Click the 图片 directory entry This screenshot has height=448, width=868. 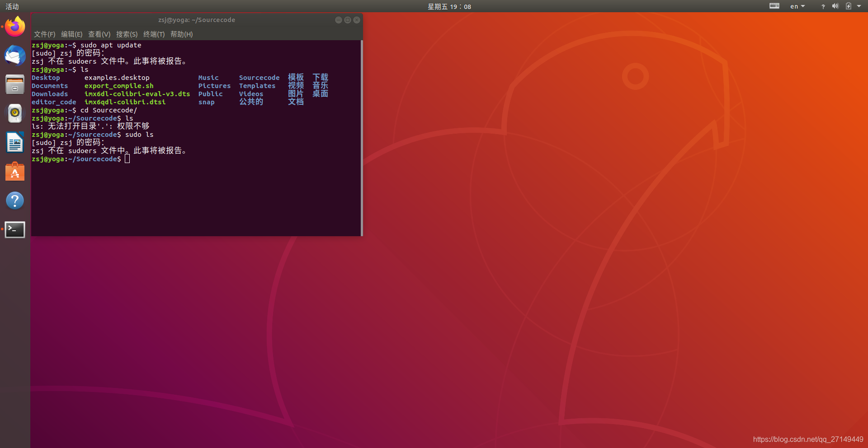tap(296, 94)
